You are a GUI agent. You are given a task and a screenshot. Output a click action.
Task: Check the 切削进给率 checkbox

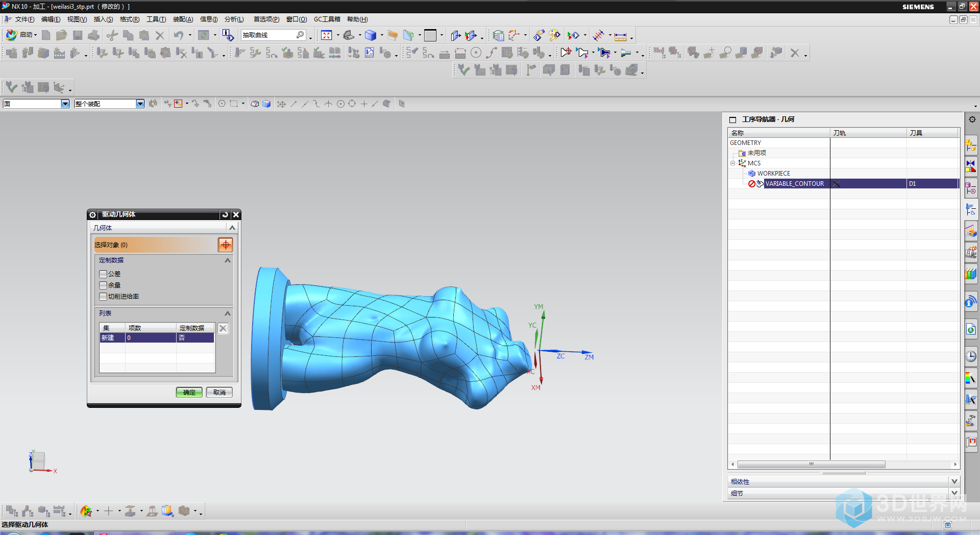(x=103, y=297)
